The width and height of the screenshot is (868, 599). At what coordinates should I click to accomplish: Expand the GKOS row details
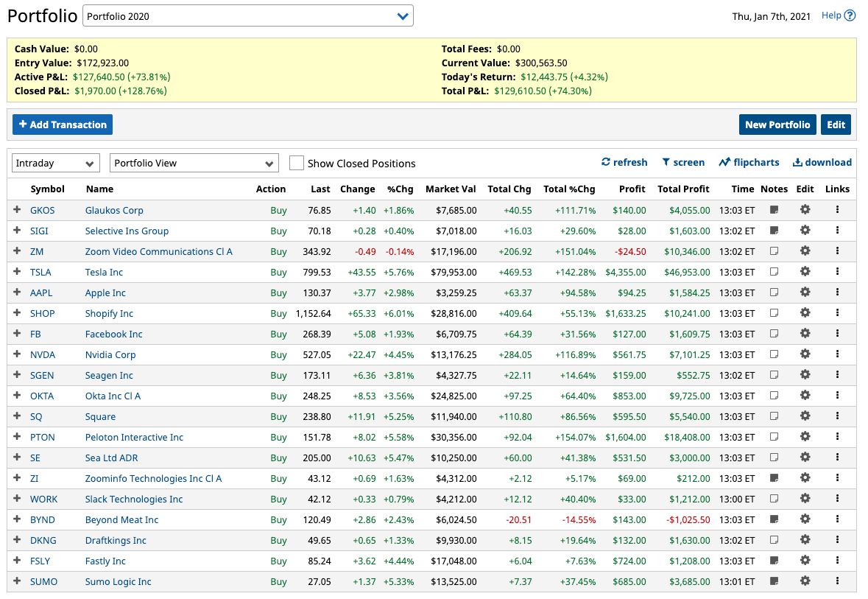pos(17,209)
